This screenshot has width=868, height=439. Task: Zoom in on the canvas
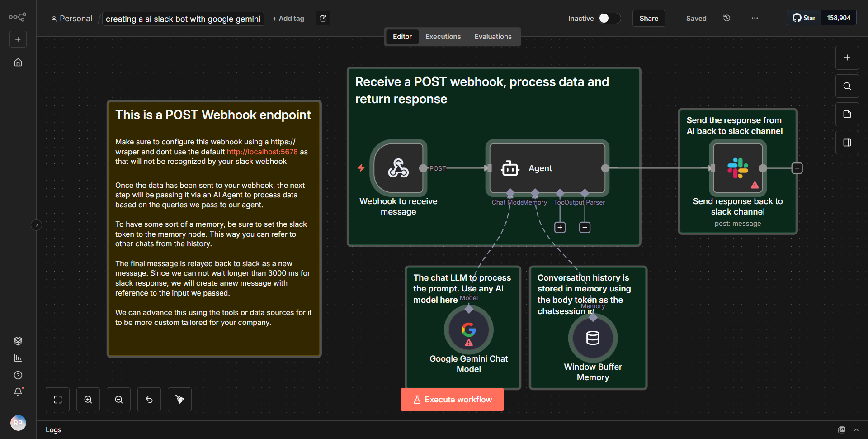pos(88,400)
